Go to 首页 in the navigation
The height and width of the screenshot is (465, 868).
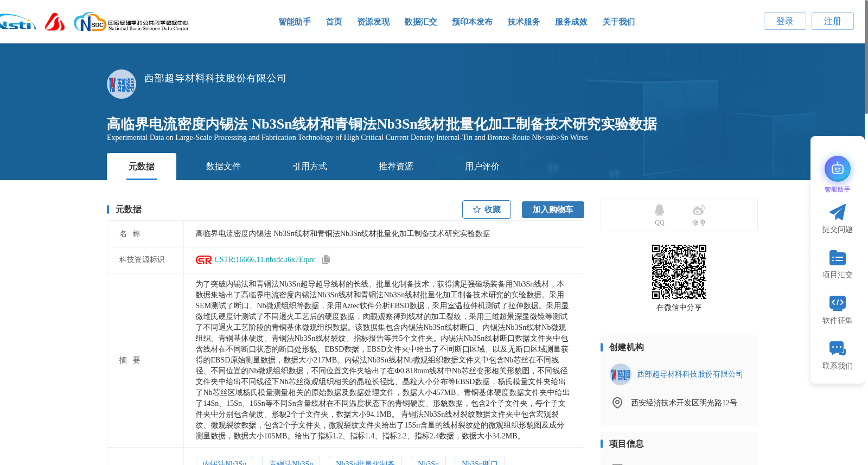[334, 22]
